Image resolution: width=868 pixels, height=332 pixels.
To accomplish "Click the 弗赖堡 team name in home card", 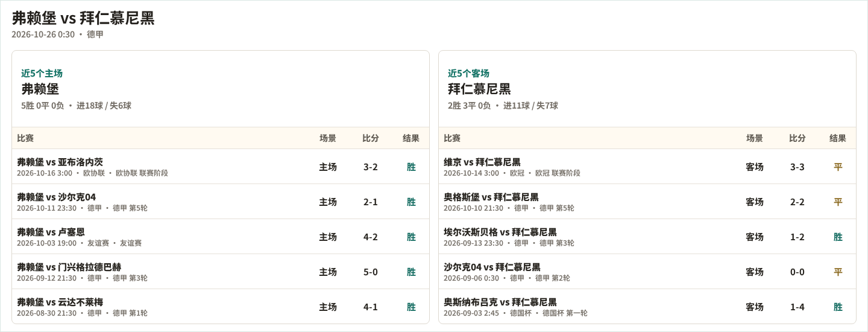I will pyautogui.click(x=40, y=89).
